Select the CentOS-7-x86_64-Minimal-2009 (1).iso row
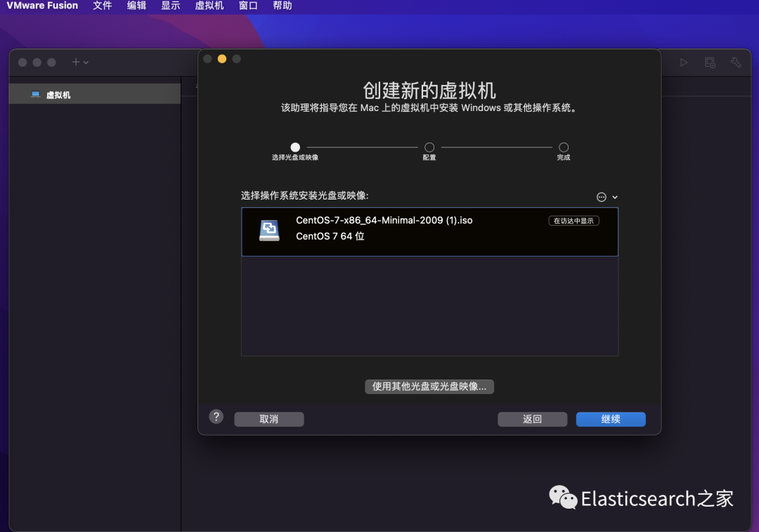 pyautogui.click(x=430, y=232)
